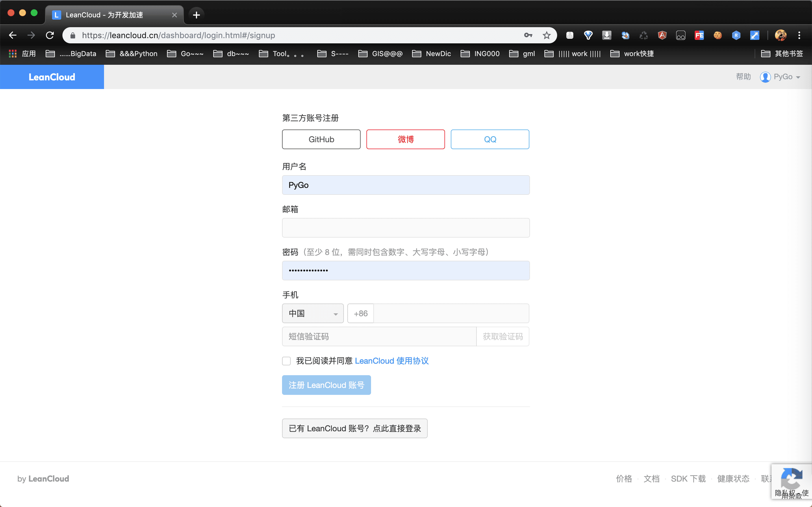
Task: Click the Angular extension icon
Action: tap(662, 35)
